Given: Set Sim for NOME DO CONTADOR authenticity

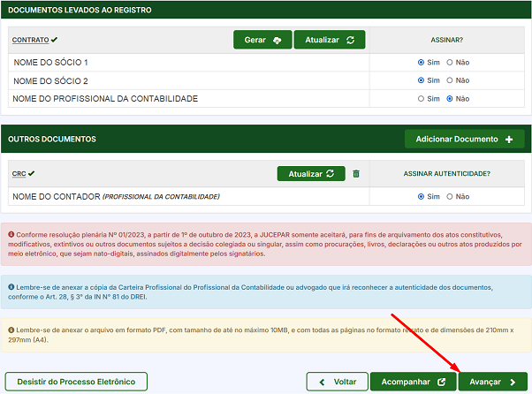Looking at the screenshot, I should (x=421, y=196).
